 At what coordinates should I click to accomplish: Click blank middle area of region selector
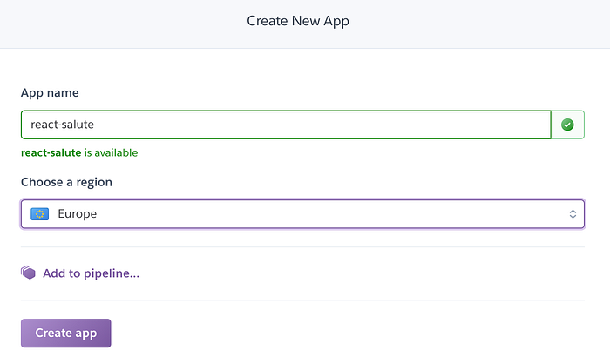point(331,213)
